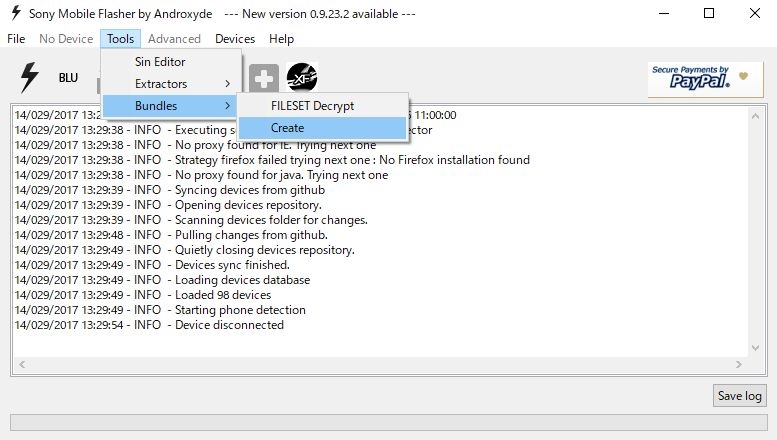Click the app lightning icon in title bar
This screenshot has height=440, width=777.
tap(16, 13)
